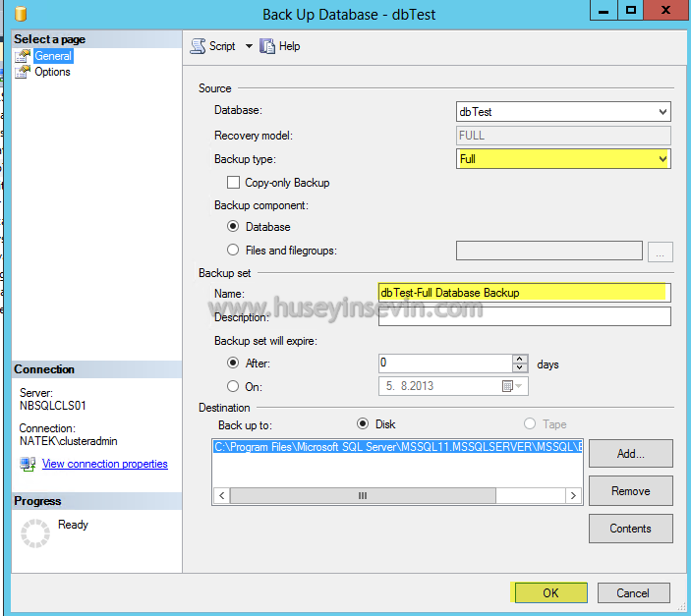691x616 pixels.
Task: Decrease expire days with down arrow
Action: 520,367
